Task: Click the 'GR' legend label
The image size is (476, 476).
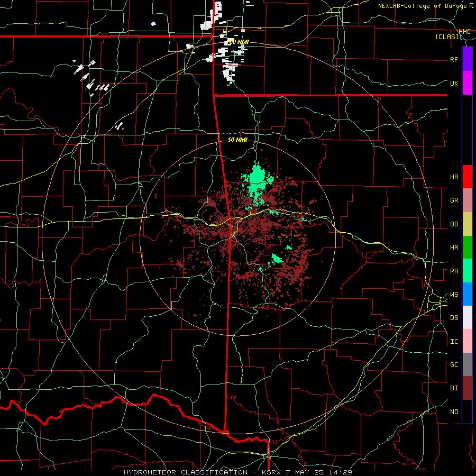Action: tap(454, 200)
